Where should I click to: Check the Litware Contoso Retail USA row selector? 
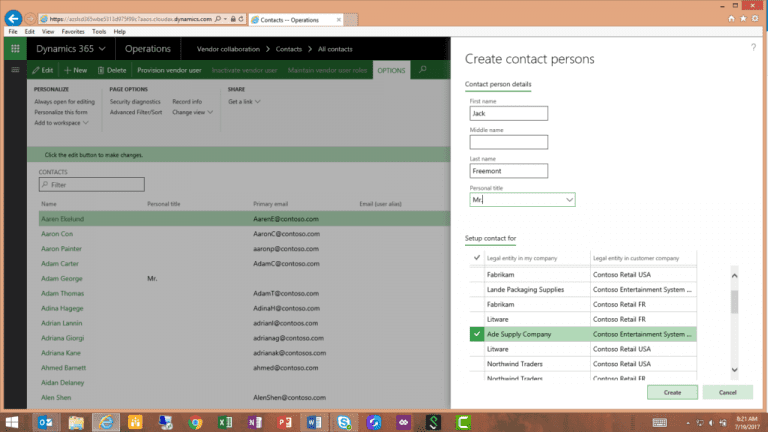click(477, 349)
